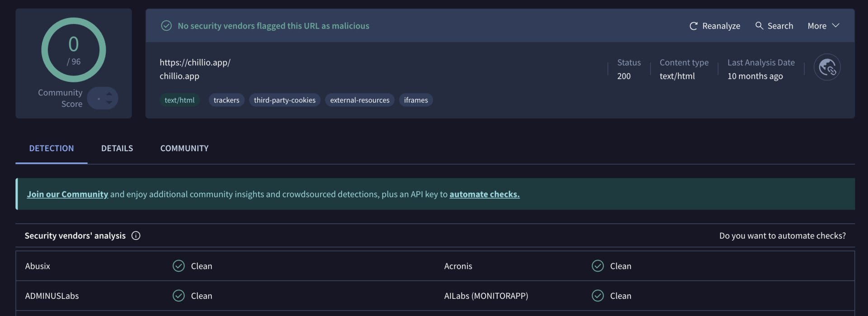868x316 pixels.
Task: Click AILabs (MONITORAPP) Clean checkmark icon
Action: click(x=598, y=296)
